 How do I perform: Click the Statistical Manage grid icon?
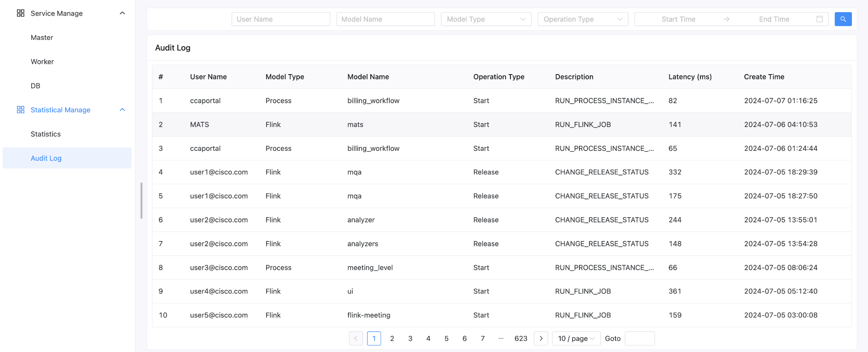[x=20, y=110]
